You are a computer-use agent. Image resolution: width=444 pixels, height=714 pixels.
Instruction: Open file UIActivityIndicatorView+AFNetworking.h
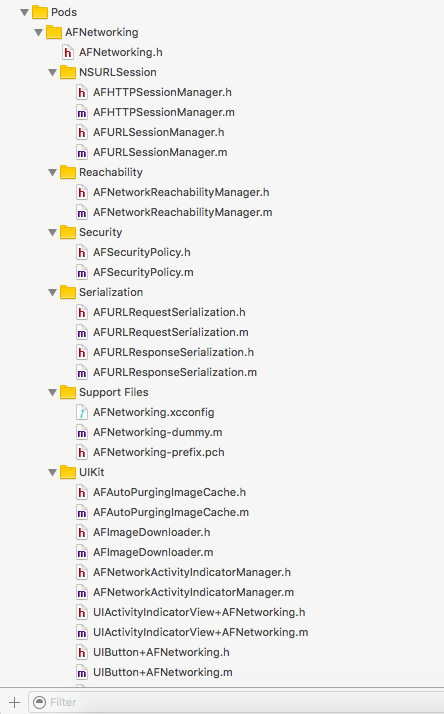199,612
